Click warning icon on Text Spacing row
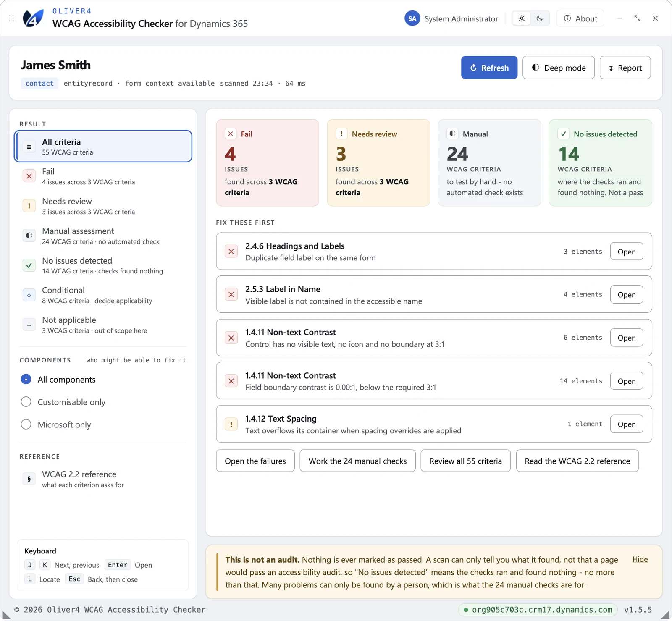Screen dimensions: 672x621 [x=231, y=424]
